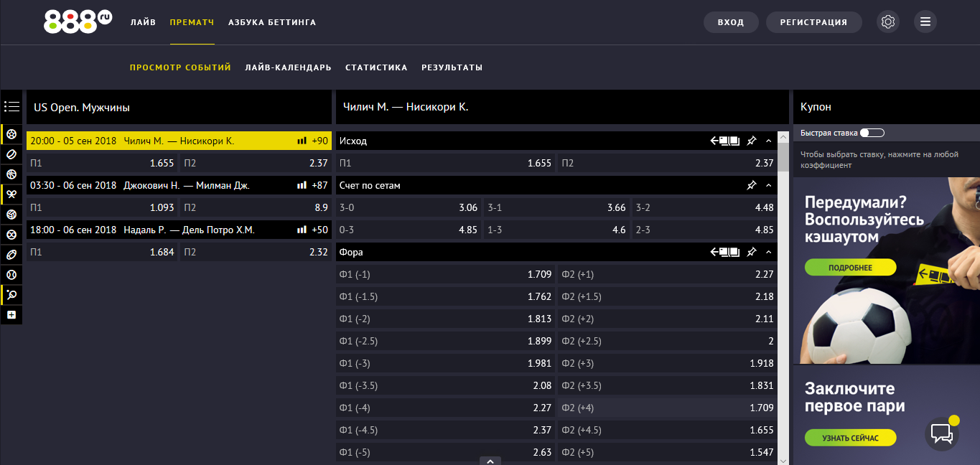980x465 pixels.
Task: Select the basketball sport icon
Action: 11,174
